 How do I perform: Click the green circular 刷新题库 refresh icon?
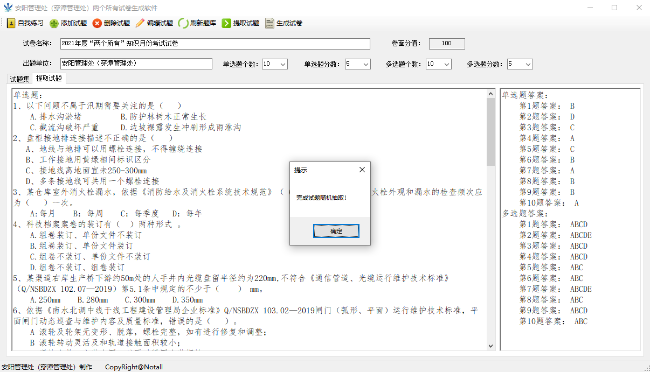point(183,23)
